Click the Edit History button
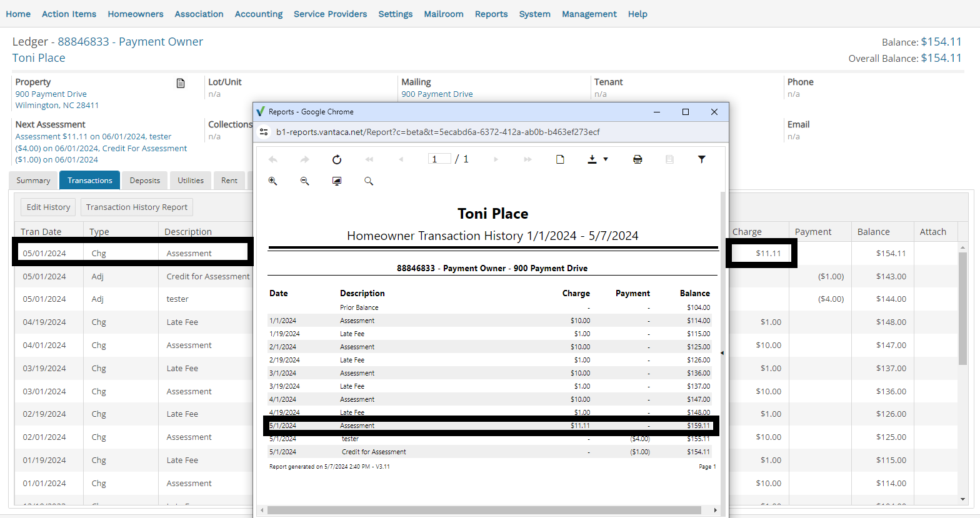 click(x=48, y=207)
